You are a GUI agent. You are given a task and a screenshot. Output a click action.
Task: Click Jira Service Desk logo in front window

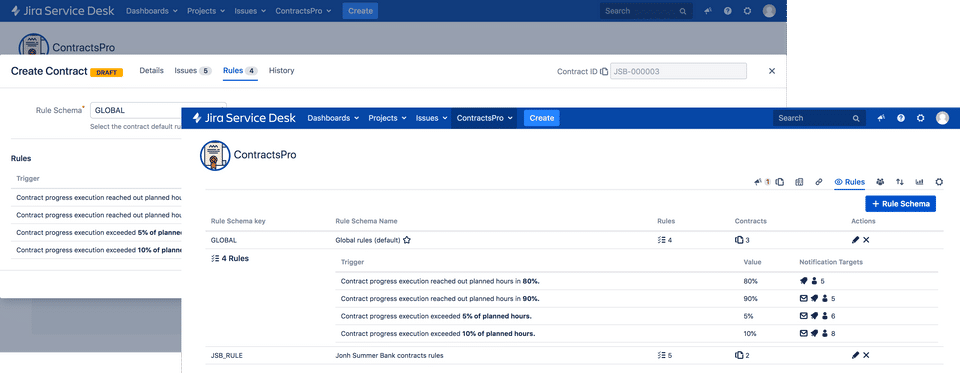(244, 118)
